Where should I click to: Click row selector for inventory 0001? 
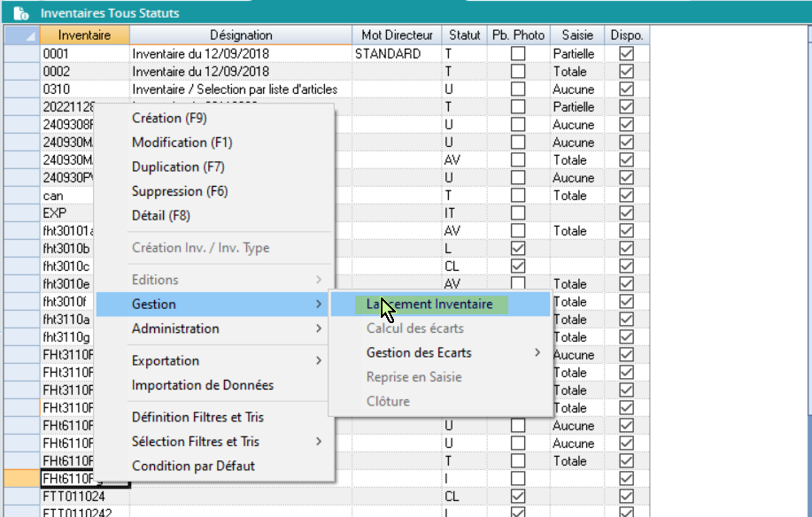point(21,54)
